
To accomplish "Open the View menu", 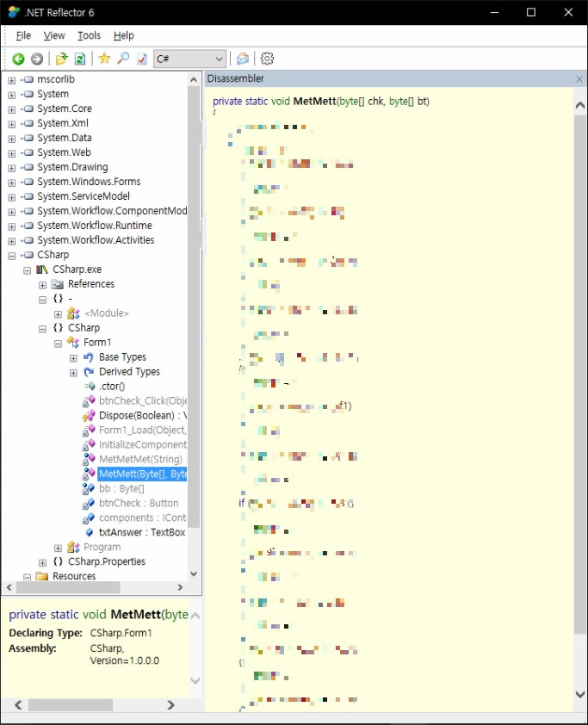I will point(54,35).
